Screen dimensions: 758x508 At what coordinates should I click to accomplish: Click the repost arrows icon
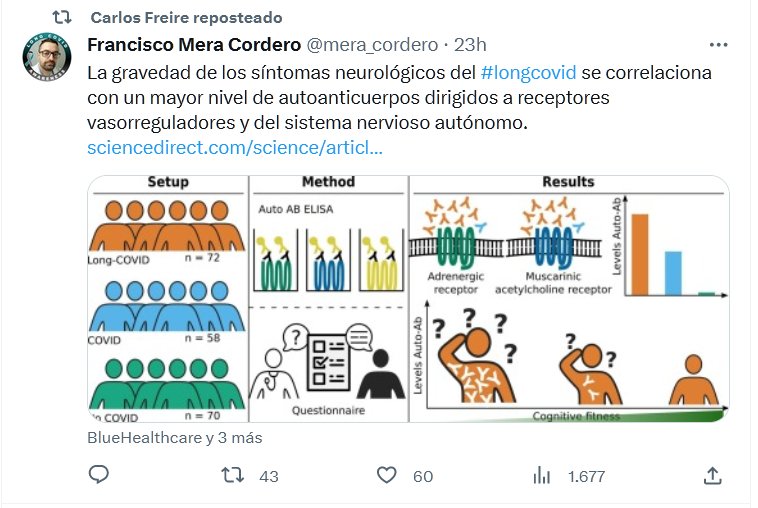click(233, 475)
